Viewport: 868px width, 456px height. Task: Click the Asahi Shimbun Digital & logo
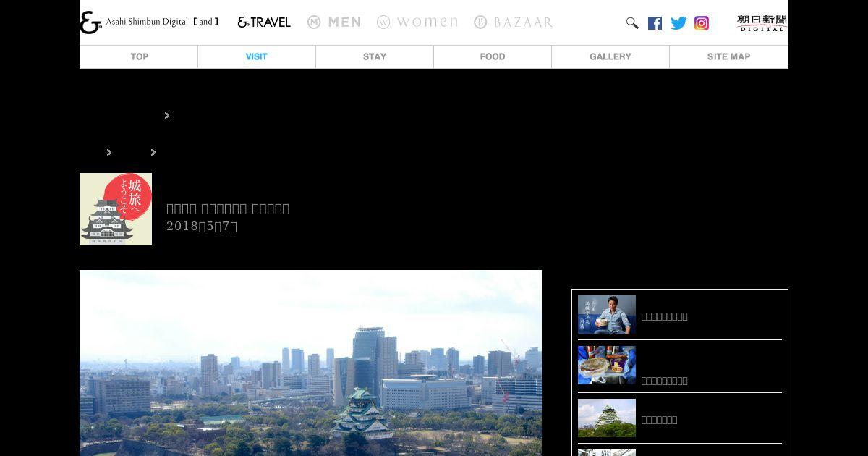point(90,22)
